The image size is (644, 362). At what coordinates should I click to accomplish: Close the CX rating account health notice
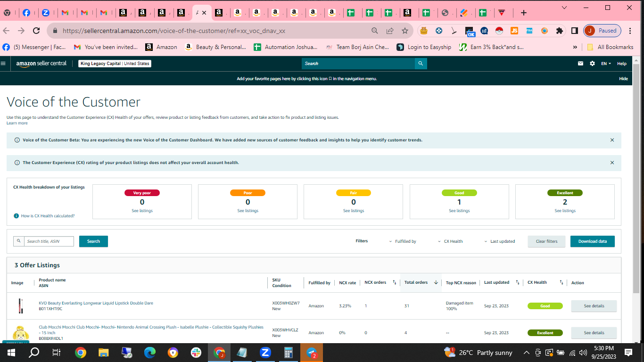[x=612, y=163]
